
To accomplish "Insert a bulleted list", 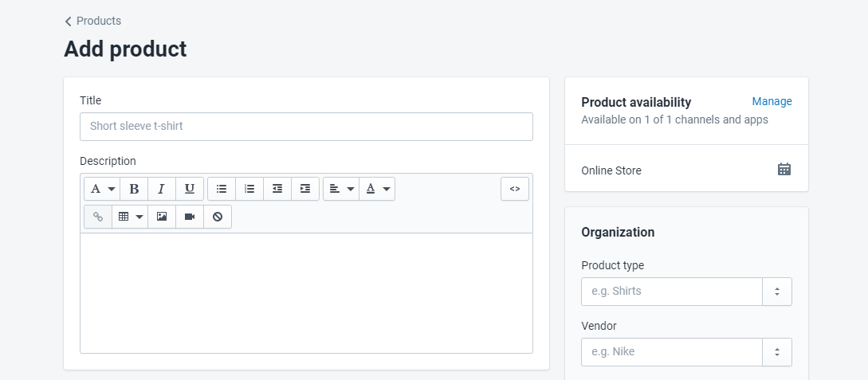I will 222,189.
